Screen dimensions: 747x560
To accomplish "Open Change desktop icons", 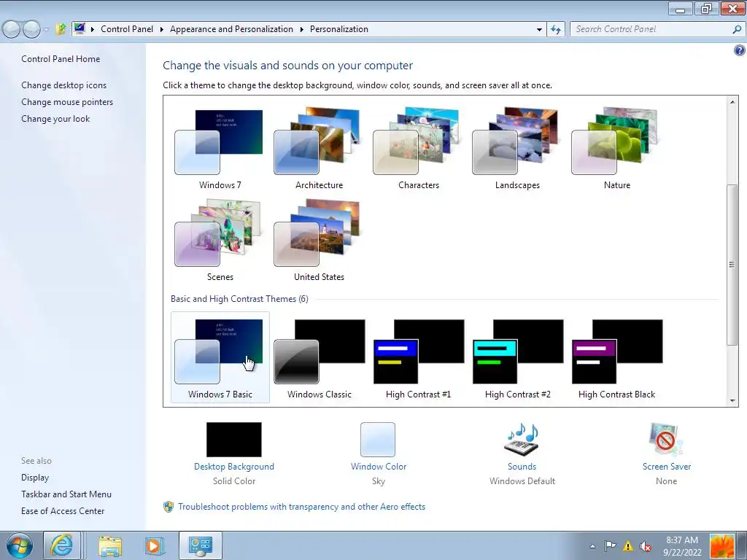I will [64, 85].
